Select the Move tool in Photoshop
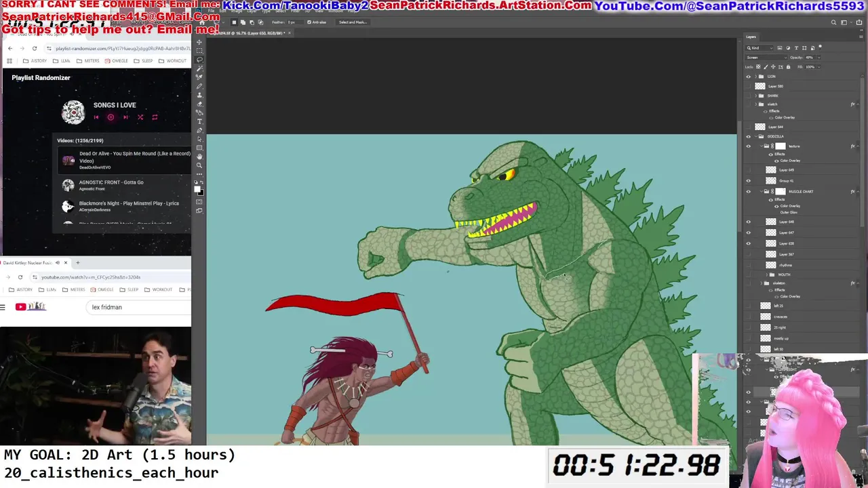 coord(199,42)
